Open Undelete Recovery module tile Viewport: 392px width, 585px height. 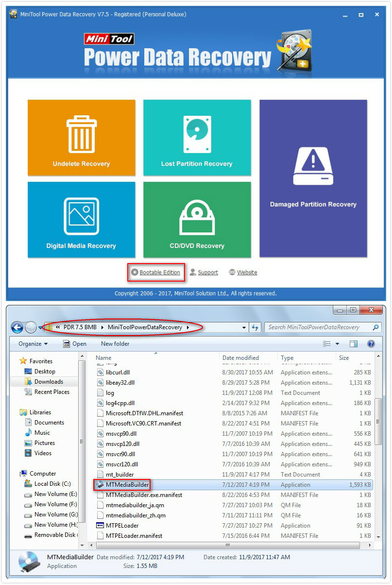tap(81, 138)
